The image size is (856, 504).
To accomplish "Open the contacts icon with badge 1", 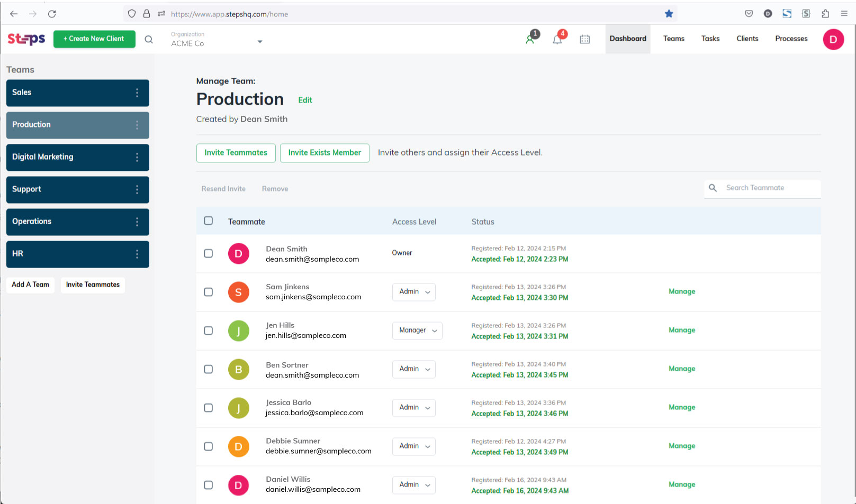I will click(530, 39).
